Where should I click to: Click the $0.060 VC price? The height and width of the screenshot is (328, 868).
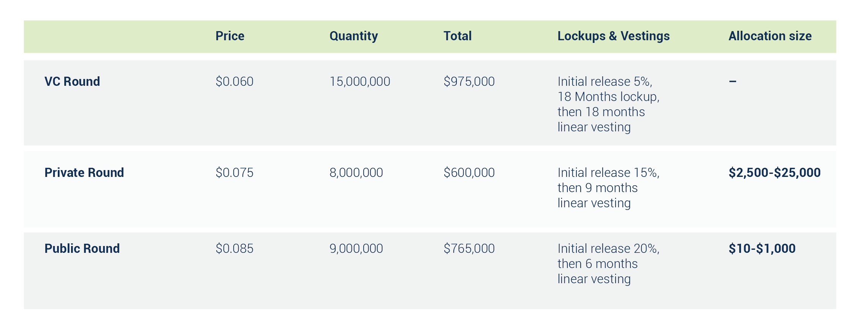[x=234, y=82]
